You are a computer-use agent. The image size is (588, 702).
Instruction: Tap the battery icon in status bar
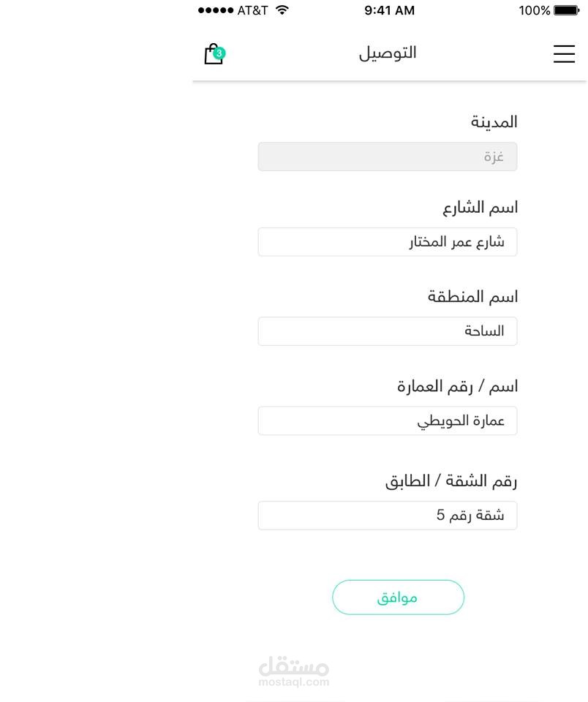pos(566,10)
